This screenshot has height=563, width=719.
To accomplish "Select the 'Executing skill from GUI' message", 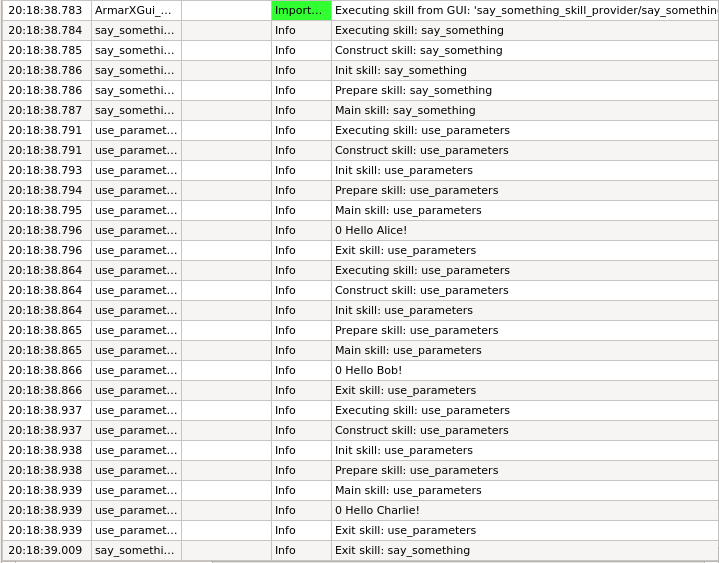I will pos(525,10).
